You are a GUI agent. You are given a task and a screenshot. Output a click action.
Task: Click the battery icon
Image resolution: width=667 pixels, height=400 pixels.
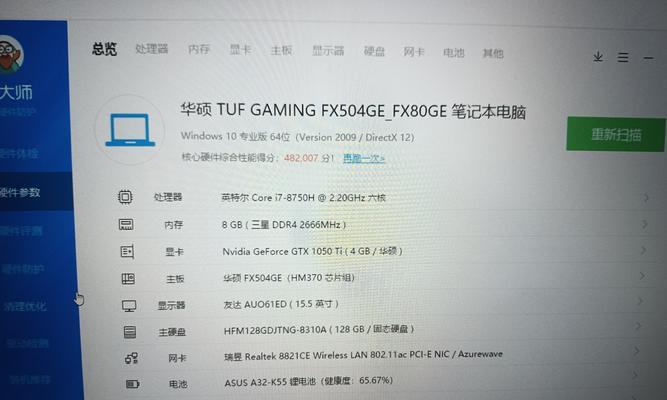133,384
